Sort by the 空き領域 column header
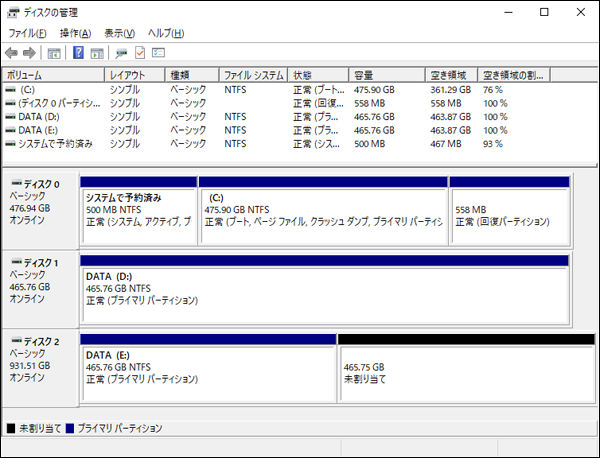600x458 pixels. click(452, 75)
